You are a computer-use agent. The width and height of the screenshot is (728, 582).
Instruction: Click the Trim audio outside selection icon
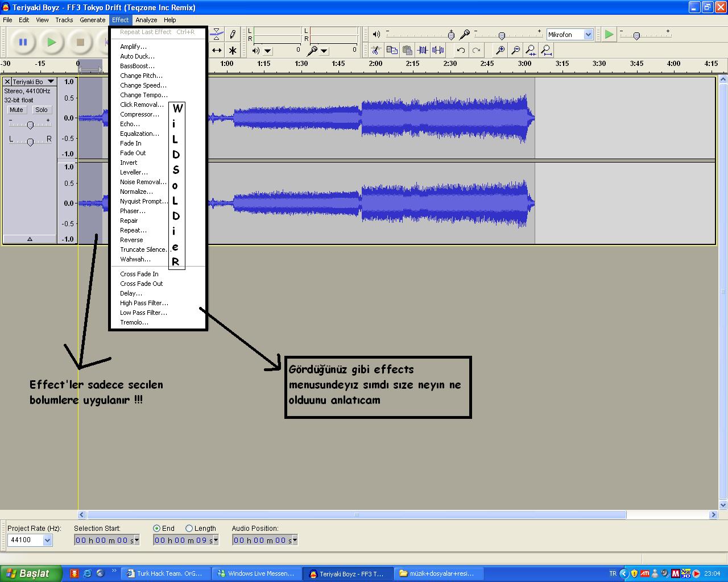pyautogui.click(x=423, y=50)
